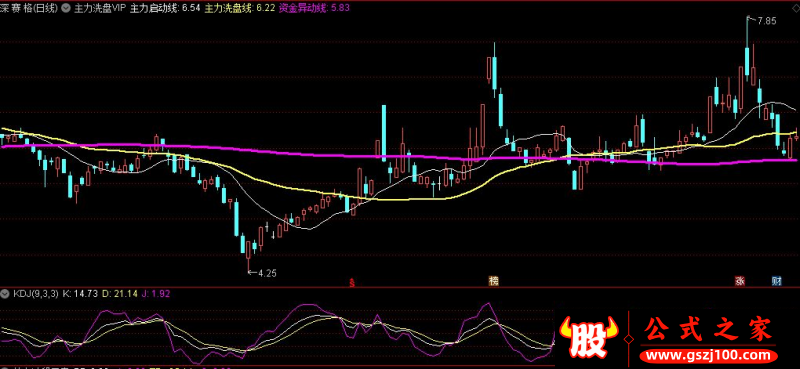Click the 财 financial report marker
Viewport: 800px width, 369px height.
click(777, 281)
